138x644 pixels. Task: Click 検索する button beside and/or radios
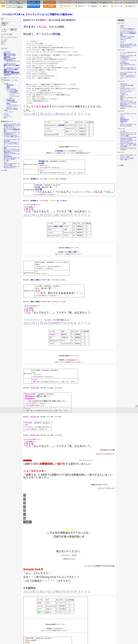13,30
